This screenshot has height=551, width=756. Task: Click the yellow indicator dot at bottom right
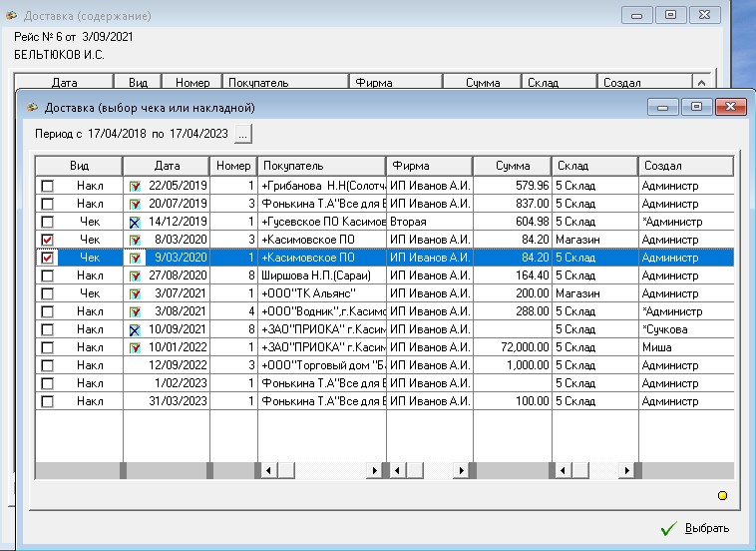(722, 495)
